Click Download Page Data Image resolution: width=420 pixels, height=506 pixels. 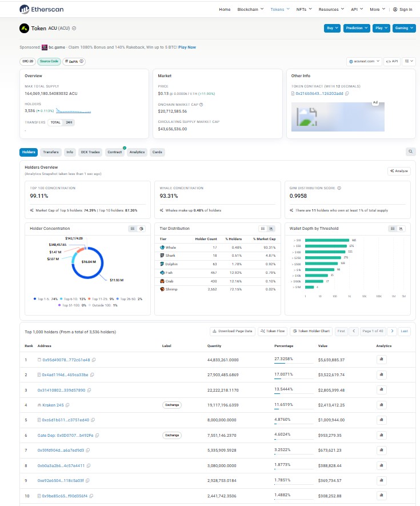(233, 331)
